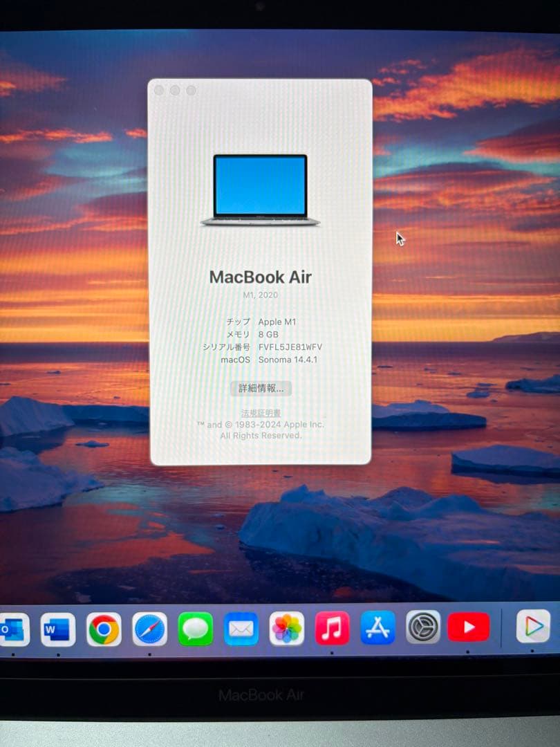Open the Mail app from the Dock
Viewport: 560px width, 747px height.
click(242, 628)
